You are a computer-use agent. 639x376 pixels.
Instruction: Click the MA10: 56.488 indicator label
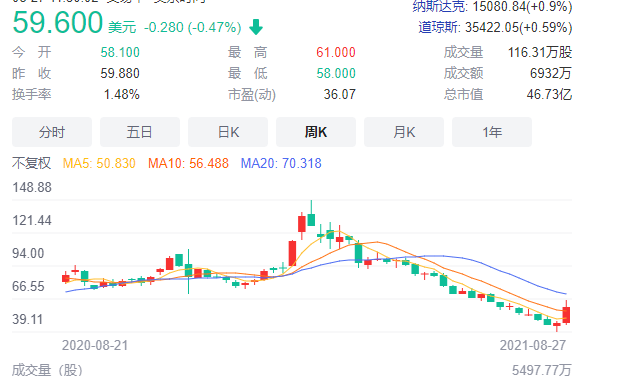coord(188,163)
